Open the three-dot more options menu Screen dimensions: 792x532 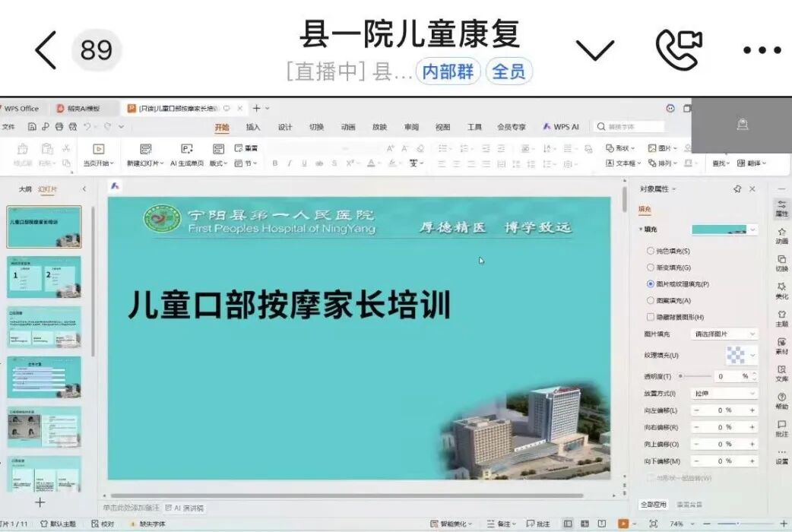(762, 50)
